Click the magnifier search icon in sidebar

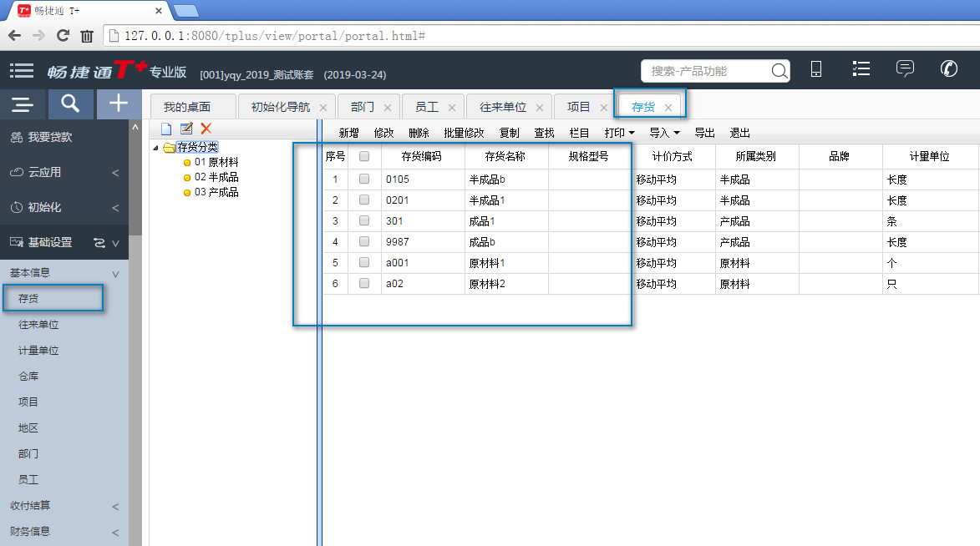click(x=70, y=104)
